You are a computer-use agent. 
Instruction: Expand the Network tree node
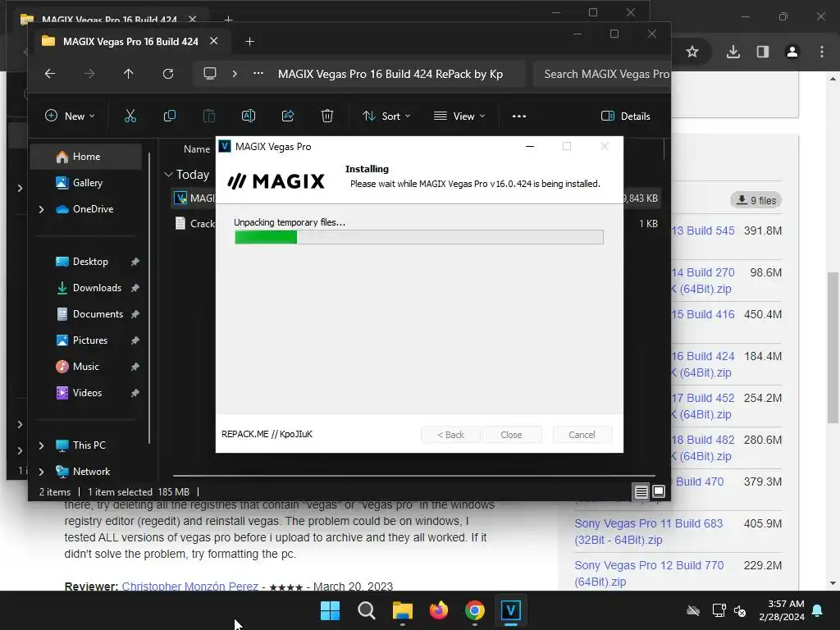coord(41,472)
